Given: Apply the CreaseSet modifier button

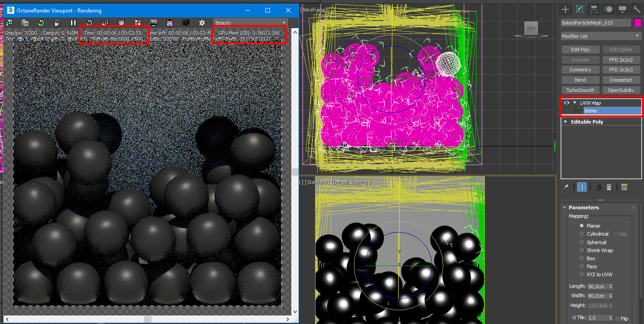Looking at the screenshot, I should 621,80.
